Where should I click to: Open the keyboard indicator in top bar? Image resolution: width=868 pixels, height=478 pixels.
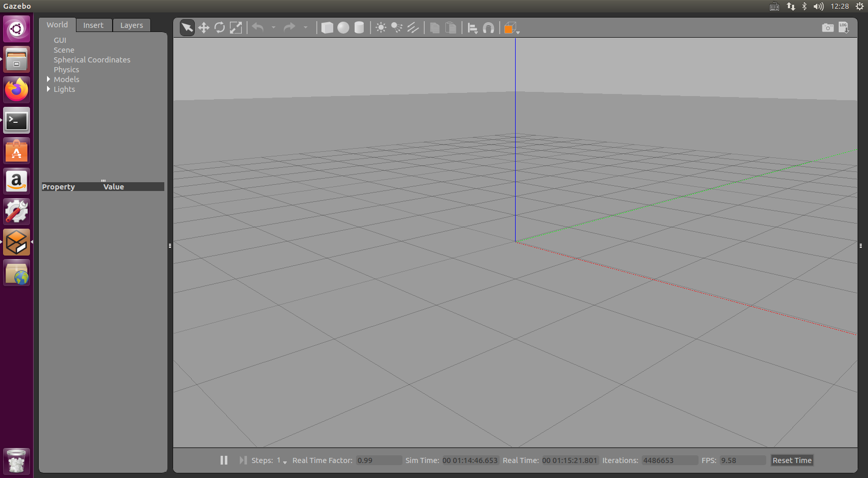tap(774, 6)
